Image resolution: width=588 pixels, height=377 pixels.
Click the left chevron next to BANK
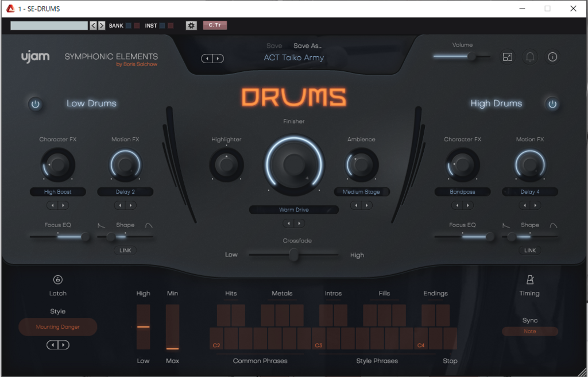click(x=94, y=25)
